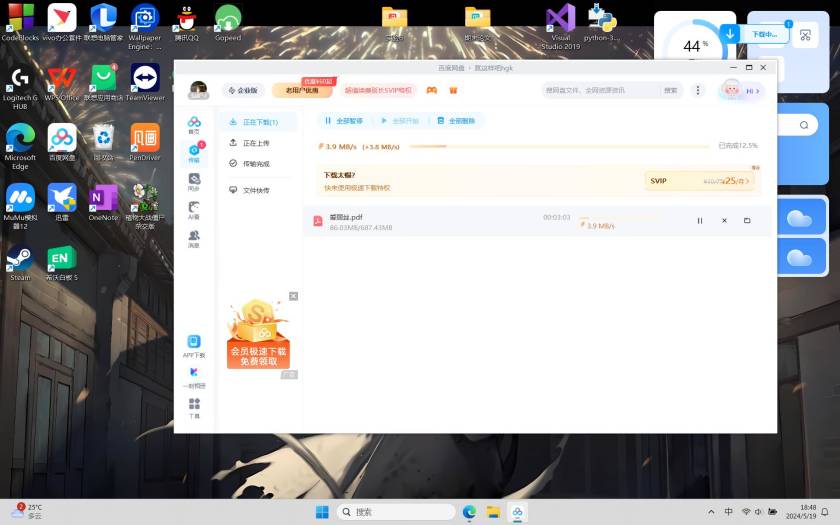
Task: Click the 腾讯QQ desktop icon
Action: pos(186,22)
